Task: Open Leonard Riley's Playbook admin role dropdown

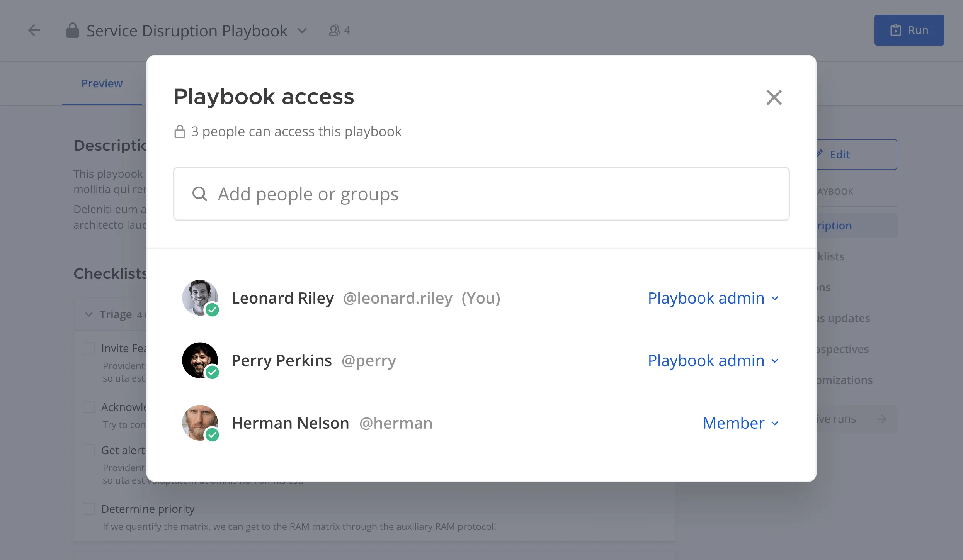Action: (713, 298)
